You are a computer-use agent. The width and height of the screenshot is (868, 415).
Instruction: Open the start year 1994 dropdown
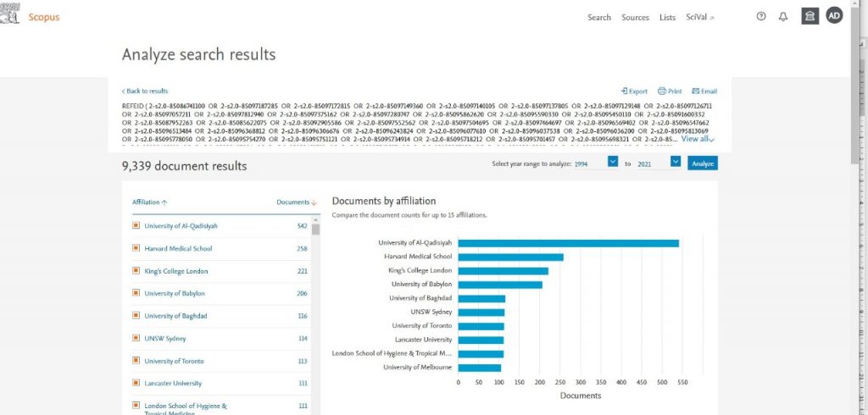click(x=612, y=162)
